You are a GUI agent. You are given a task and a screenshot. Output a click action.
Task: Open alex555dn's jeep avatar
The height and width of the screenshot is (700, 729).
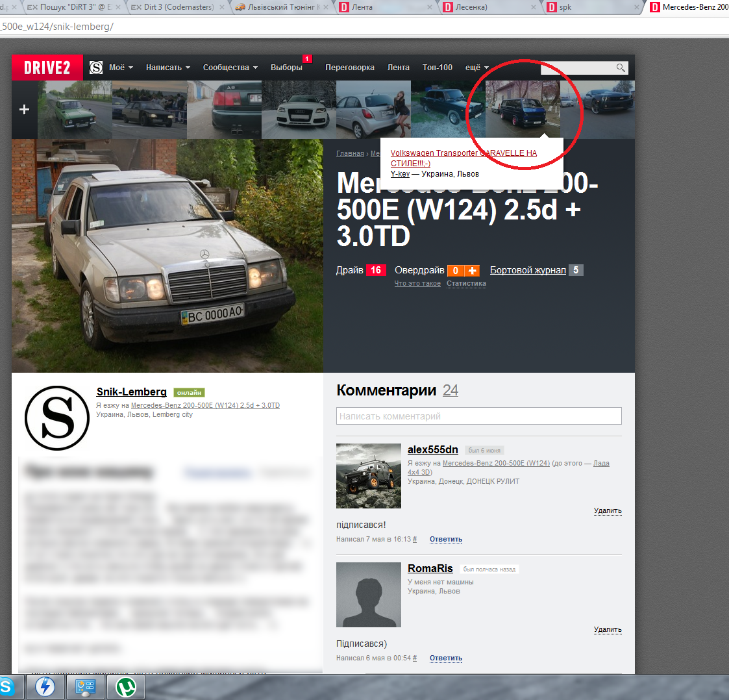[x=369, y=476]
